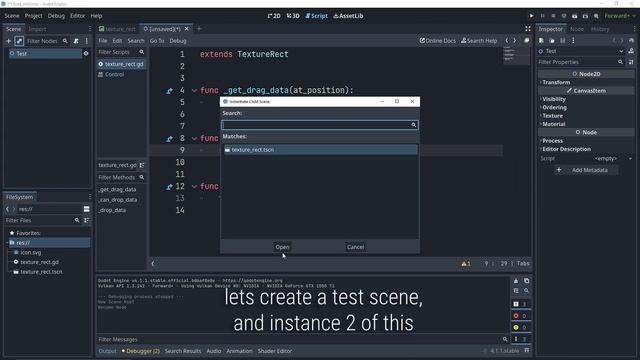Save the edited resource in the Inspector
640x360 pixels.
pyautogui.click(x=562, y=40)
